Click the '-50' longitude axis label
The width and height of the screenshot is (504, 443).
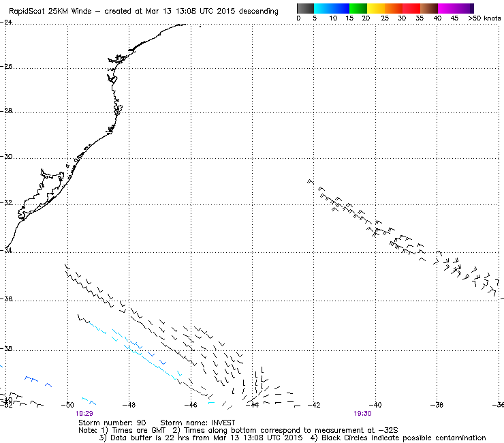click(x=67, y=405)
